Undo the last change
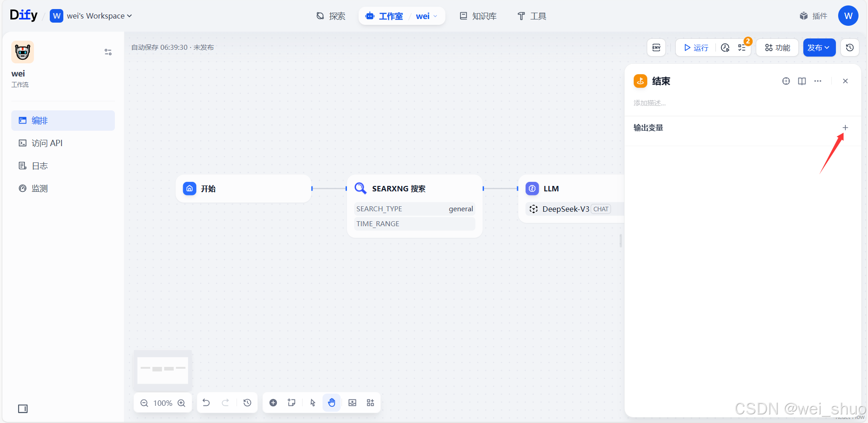868x423 pixels. coord(206,403)
